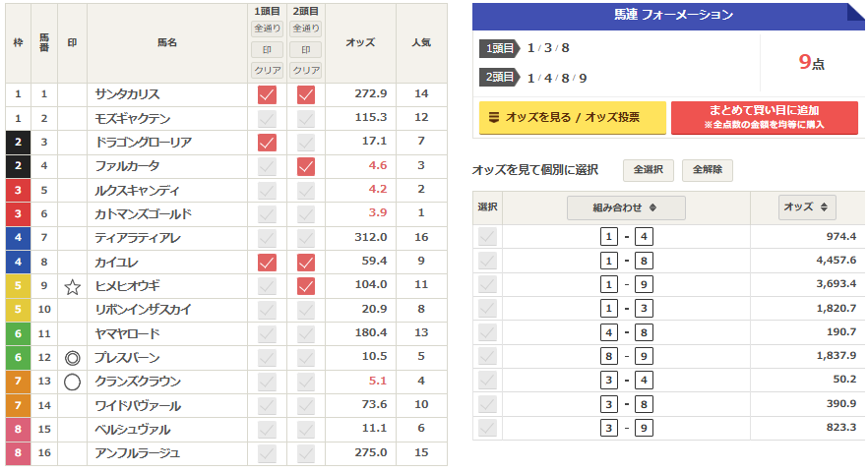Click クリア button under 2頭目
The image size is (868, 472).
coord(306,70)
